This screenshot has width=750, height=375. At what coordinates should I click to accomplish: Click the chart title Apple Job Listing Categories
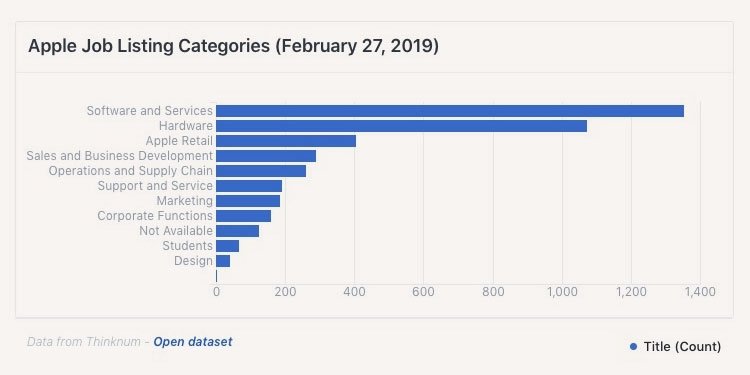(x=233, y=46)
